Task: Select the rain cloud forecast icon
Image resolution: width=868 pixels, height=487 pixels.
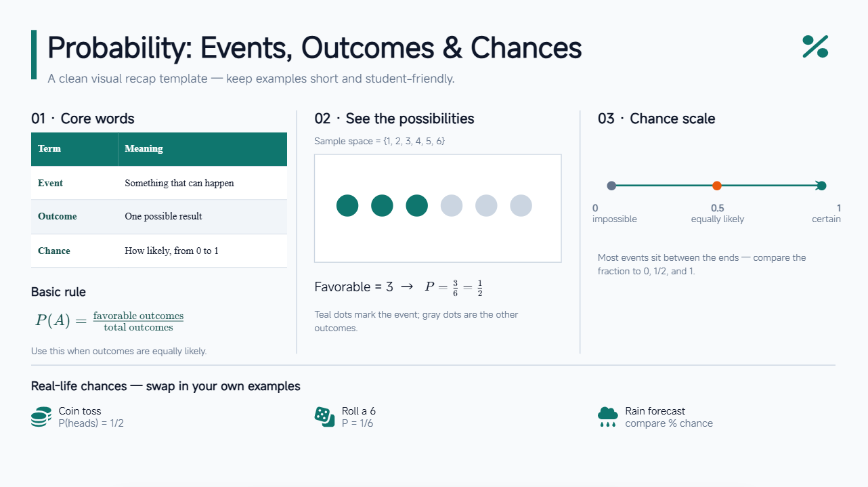Action: point(608,417)
